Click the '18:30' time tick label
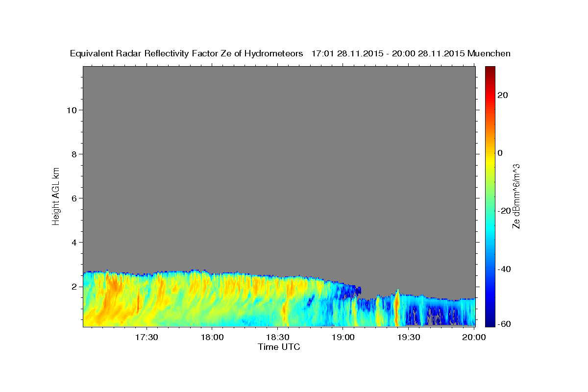Image resolution: width=588 pixels, height=392 pixels. 277,338
